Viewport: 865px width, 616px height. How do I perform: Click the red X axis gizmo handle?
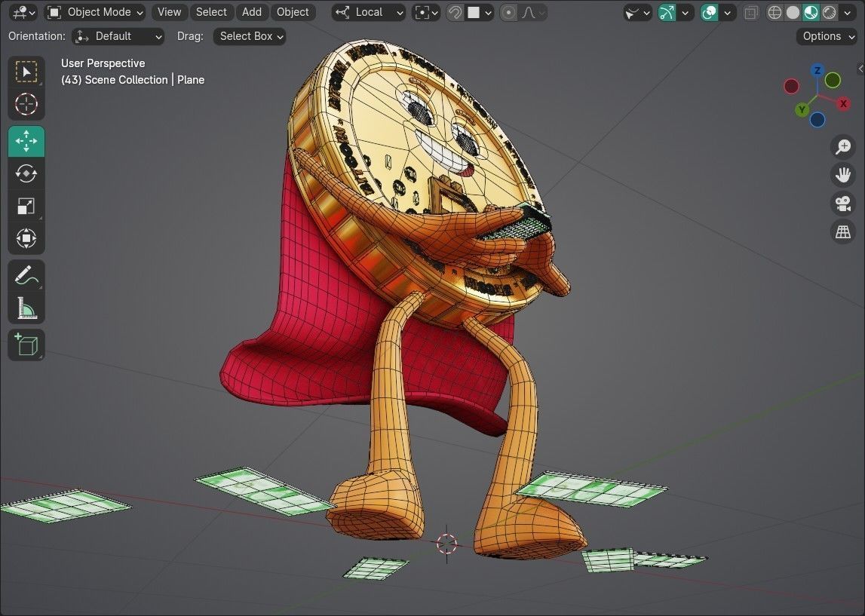[843, 104]
